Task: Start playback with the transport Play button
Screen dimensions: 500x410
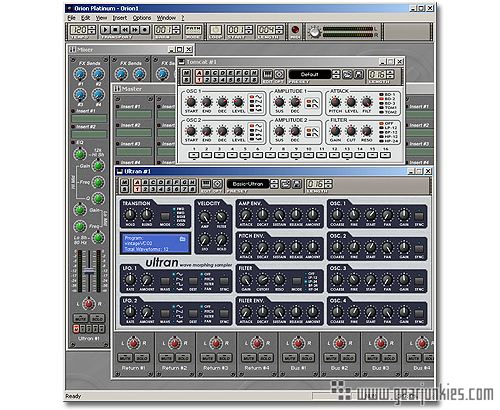Action: (x=105, y=30)
